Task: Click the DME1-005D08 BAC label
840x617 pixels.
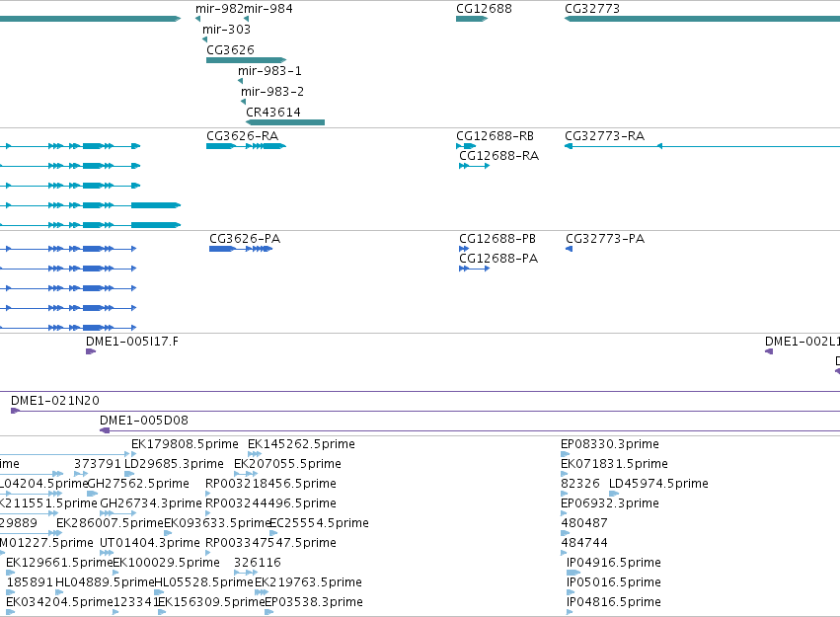Action: [144, 421]
